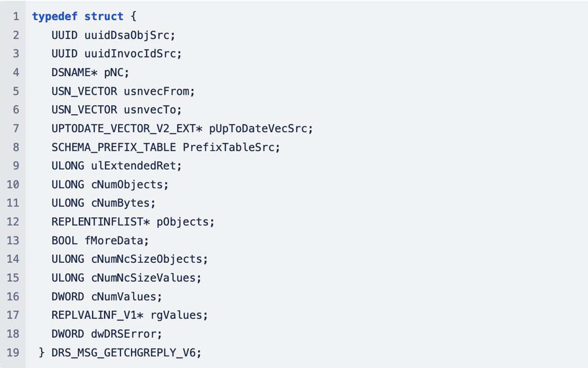This screenshot has width=588, height=368.
Task: Click the 'REPLVALINF_V1*' type name
Action: [x=97, y=315]
